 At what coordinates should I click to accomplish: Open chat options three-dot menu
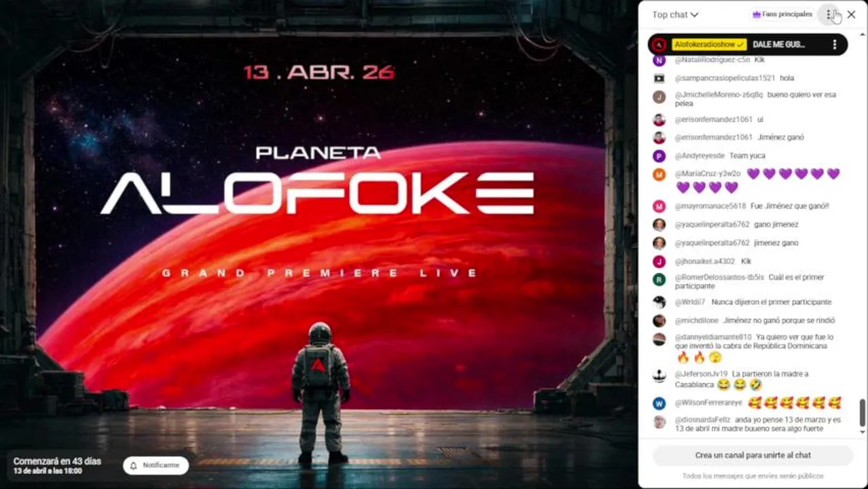(x=829, y=14)
